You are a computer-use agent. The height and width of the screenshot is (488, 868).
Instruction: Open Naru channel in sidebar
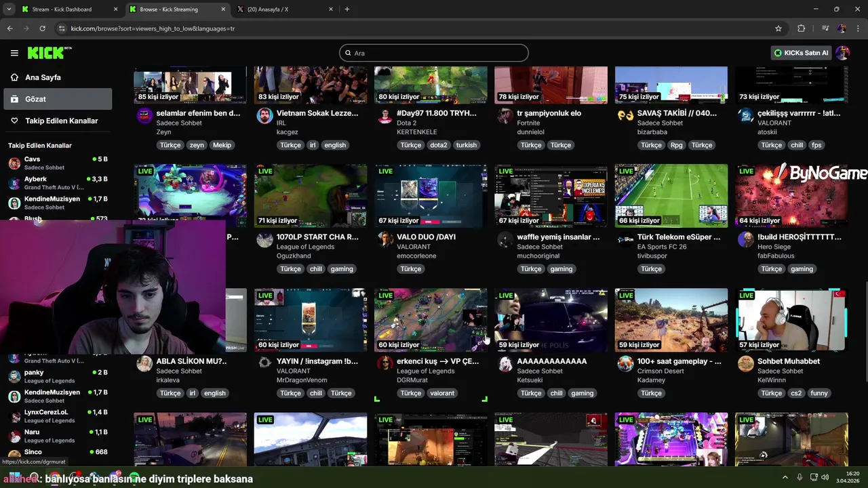[x=58, y=436]
